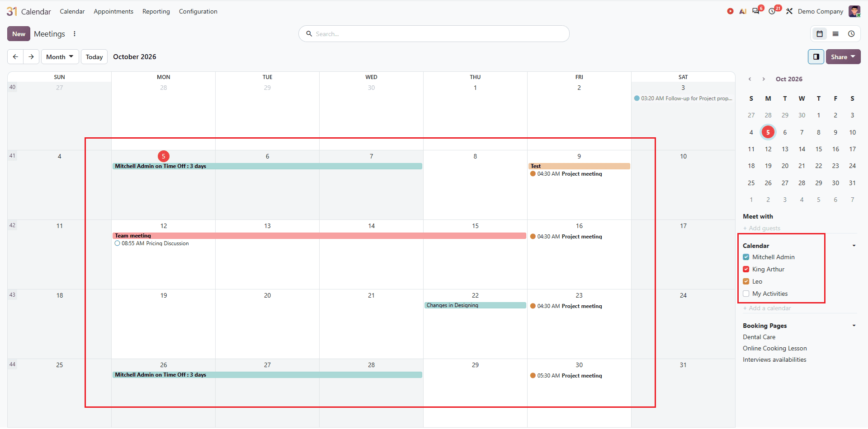Open the conversations messages icon
Image resolution: width=868 pixels, height=429 pixels.
756,11
